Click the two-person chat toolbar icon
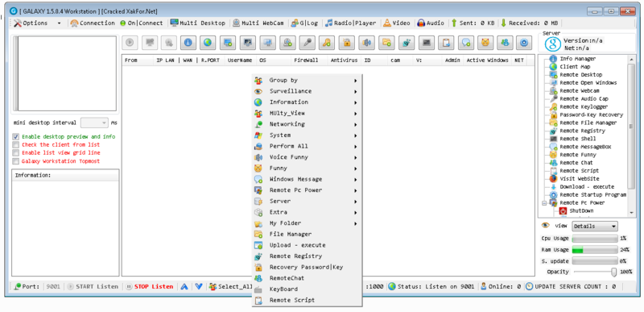The image size is (644, 312). coord(505,42)
